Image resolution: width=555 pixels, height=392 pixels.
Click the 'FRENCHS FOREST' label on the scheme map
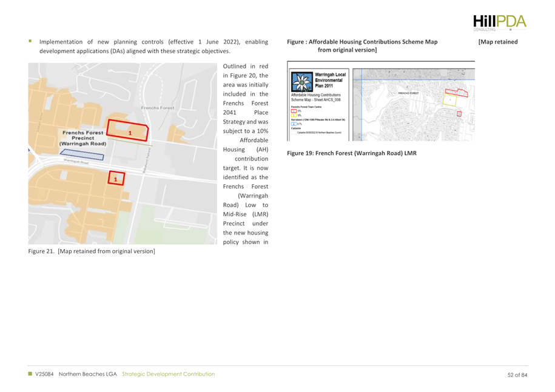(x=409, y=93)
